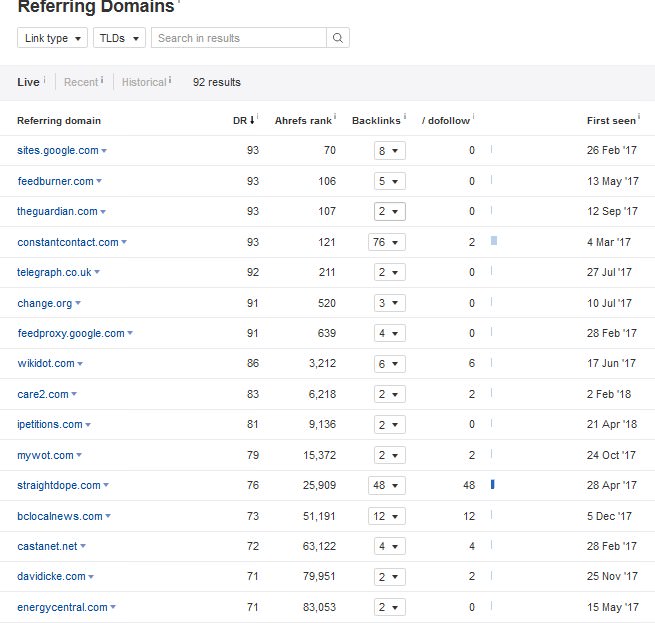Click info icon beside Backlinks header

(x=404, y=117)
